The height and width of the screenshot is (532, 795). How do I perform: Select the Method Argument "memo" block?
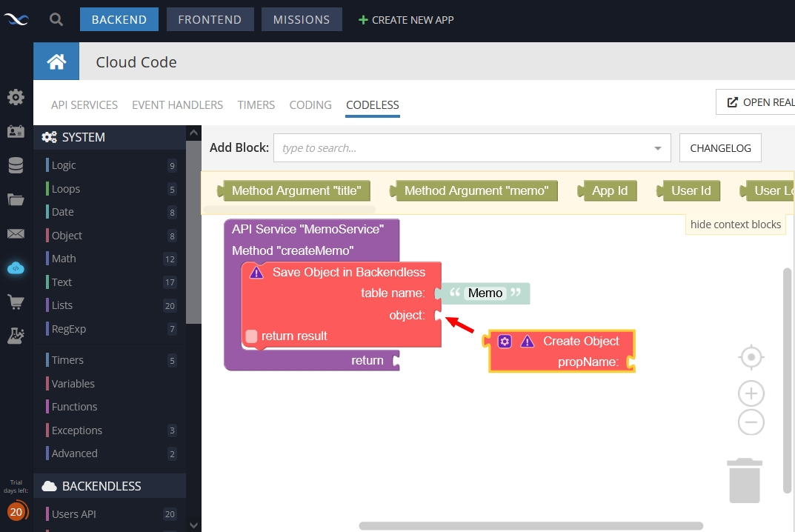click(x=474, y=190)
